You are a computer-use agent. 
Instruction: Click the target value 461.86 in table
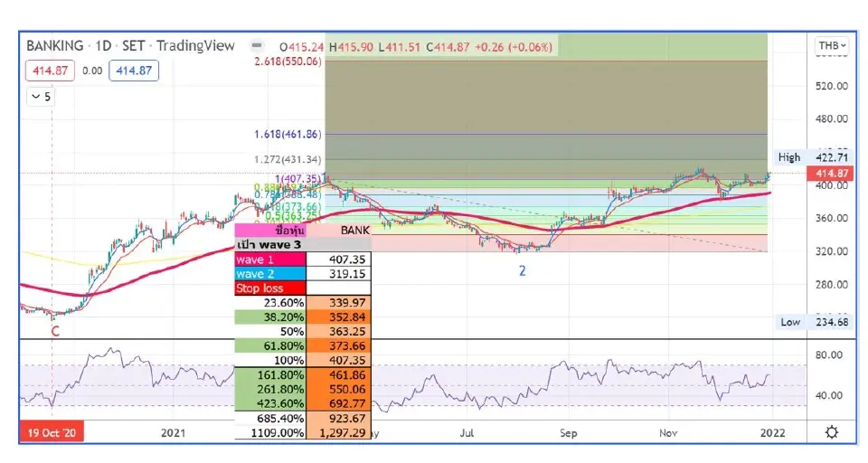(338, 375)
